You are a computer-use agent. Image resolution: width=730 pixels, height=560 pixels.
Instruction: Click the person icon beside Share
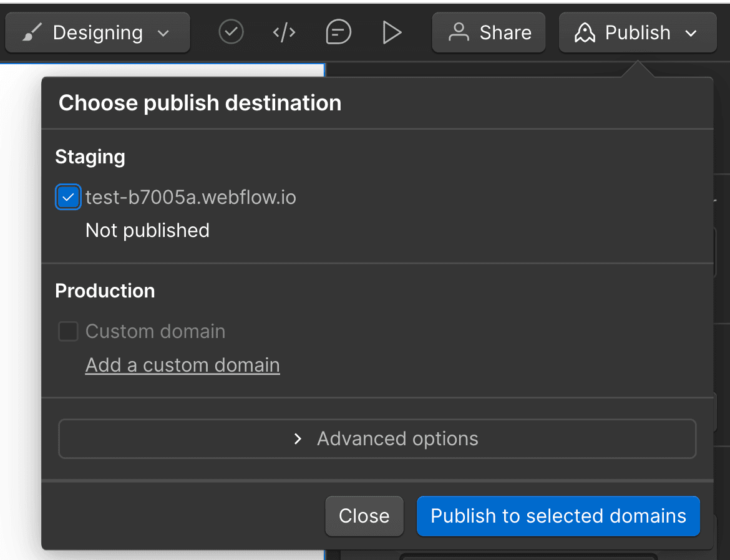[x=460, y=32]
